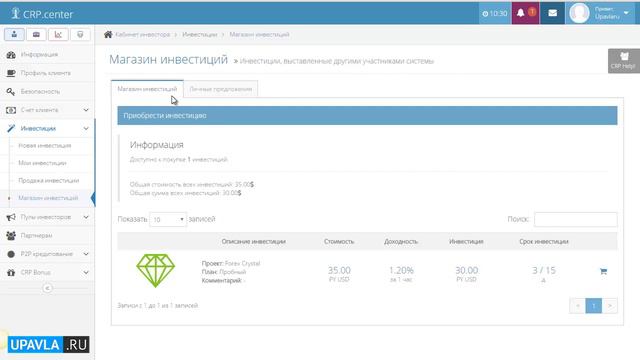Expand CRP Bonus sidebar section
Image resolution: width=640 pixels, height=360 pixels.
(x=47, y=272)
